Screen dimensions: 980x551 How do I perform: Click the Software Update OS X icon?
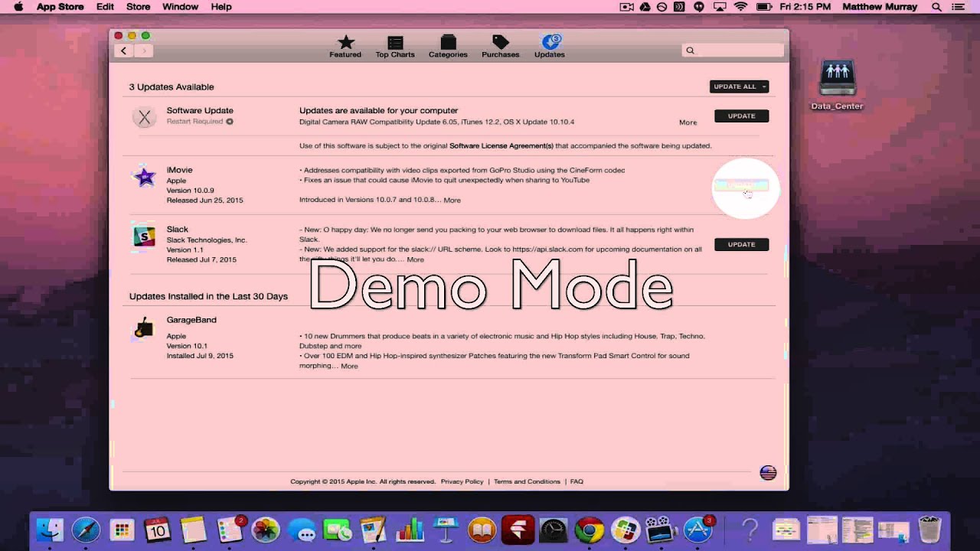(144, 117)
